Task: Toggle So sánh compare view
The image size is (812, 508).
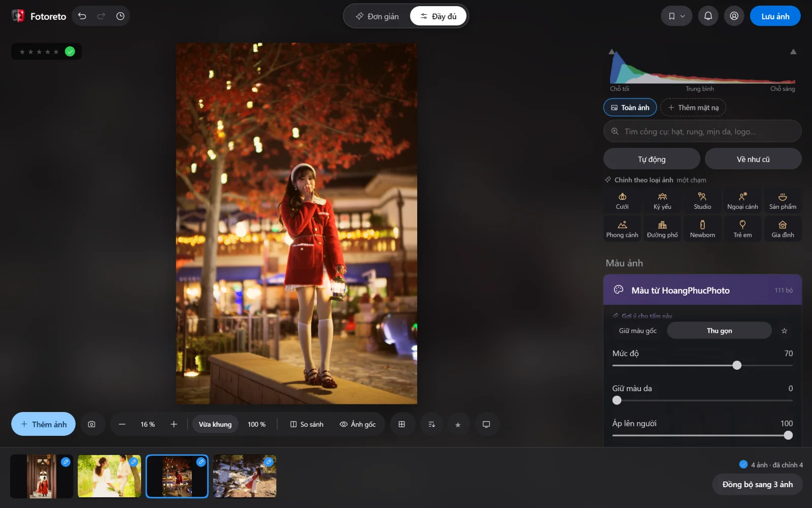Action: (307, 424)
